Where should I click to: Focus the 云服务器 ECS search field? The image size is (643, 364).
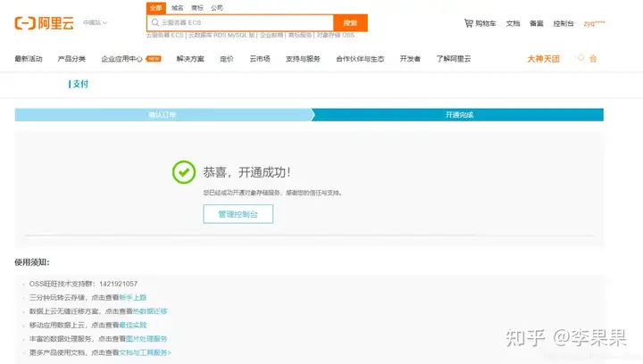(x=240, y=22)
